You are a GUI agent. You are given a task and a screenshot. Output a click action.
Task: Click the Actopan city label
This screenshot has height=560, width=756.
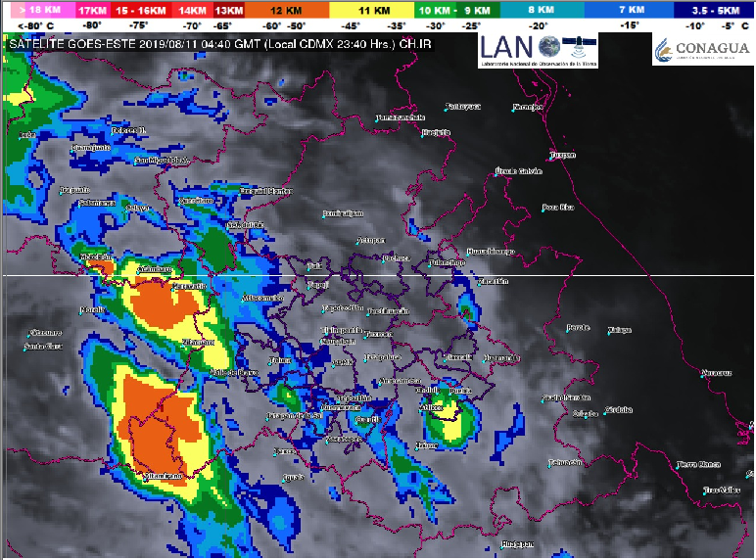pos(371,240)
